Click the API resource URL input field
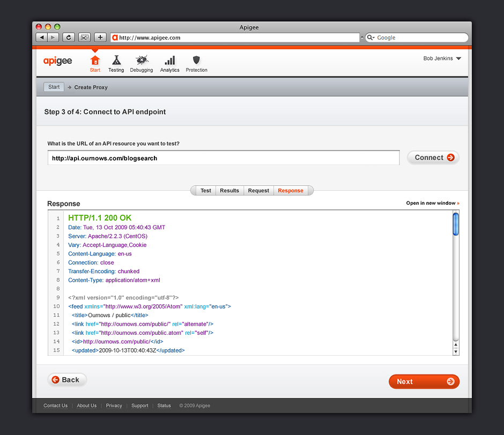504x435 pixels. click(x=223, y=158)
